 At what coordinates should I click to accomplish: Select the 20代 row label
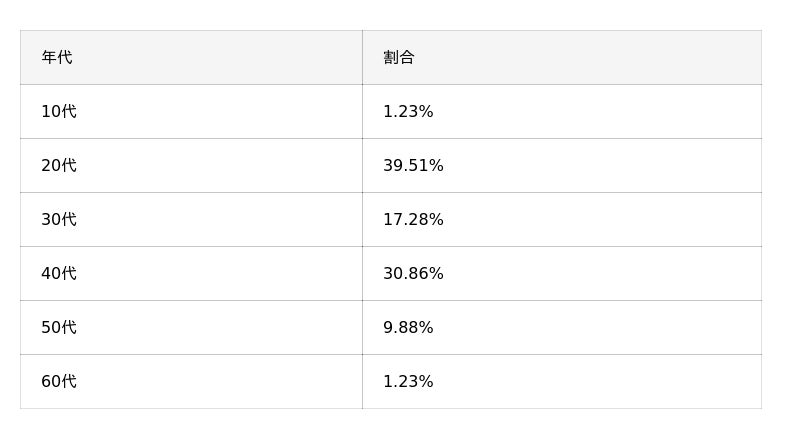click(59, 166)
